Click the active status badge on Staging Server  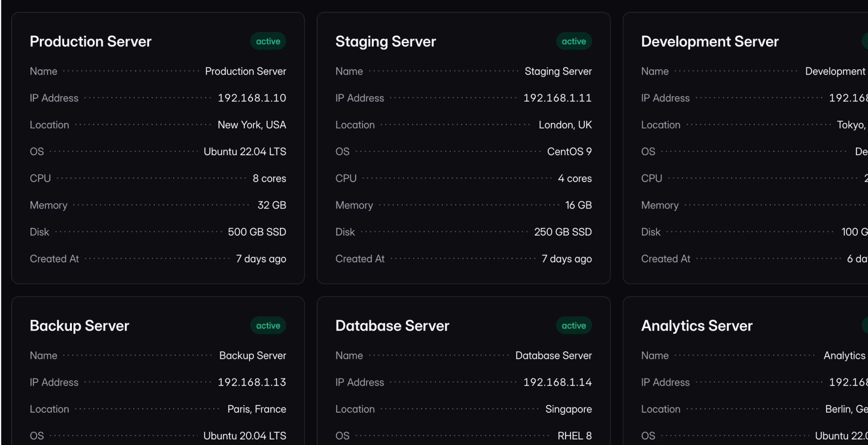(x=574, y=41)
